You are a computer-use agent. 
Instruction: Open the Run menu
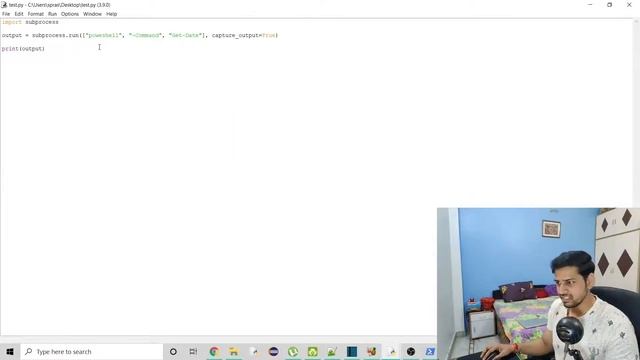[x=52, y=14]
